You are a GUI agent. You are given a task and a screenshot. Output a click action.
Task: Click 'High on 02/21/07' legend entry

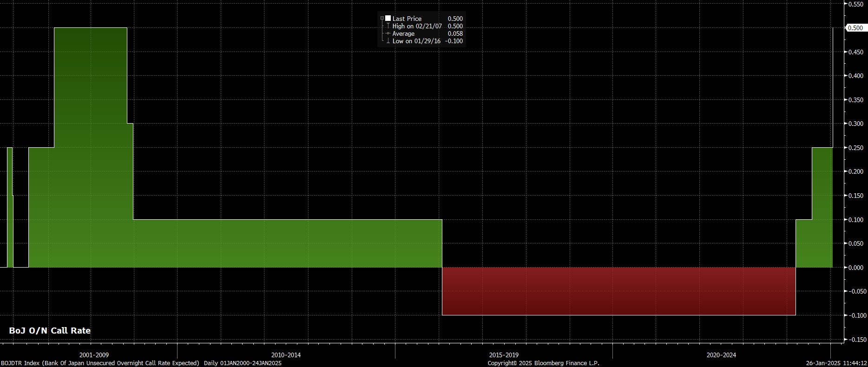(417, 26)
